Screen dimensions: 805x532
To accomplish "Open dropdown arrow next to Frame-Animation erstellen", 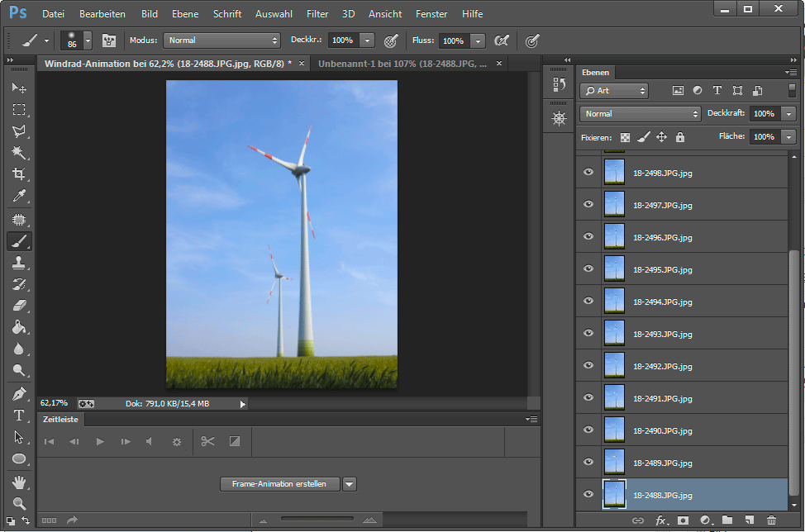I will click(x=350, y=484).
